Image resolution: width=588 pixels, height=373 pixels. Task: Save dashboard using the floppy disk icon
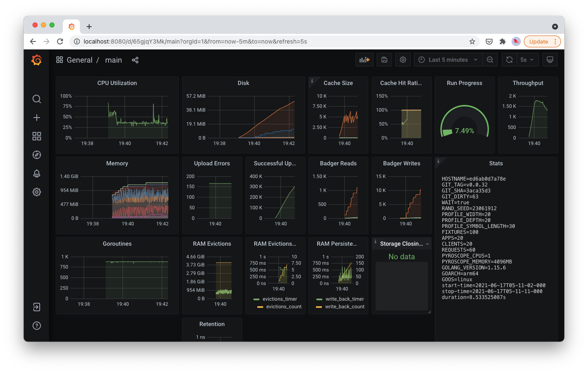[x=384, y=60]
